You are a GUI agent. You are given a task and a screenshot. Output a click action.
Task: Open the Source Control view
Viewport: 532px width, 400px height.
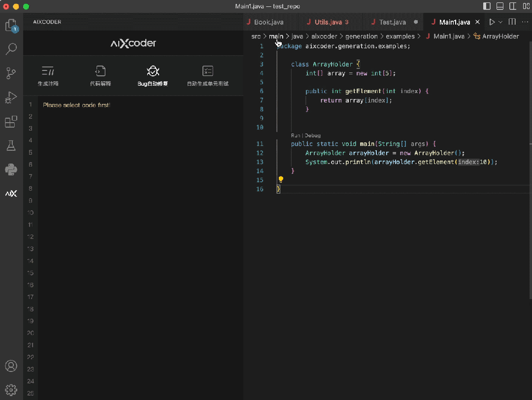coord(11,73)
